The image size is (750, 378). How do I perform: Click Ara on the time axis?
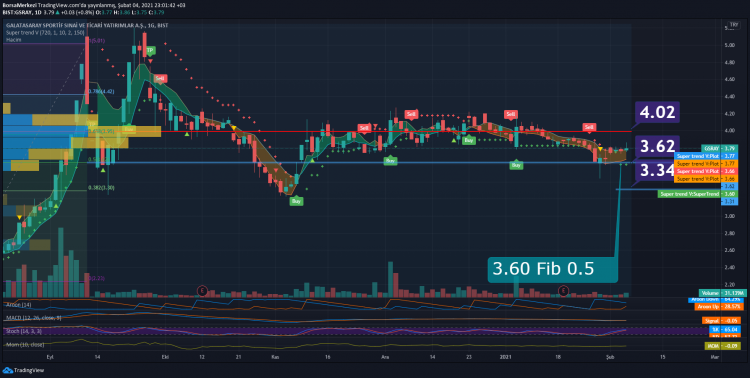click(384, 357)
